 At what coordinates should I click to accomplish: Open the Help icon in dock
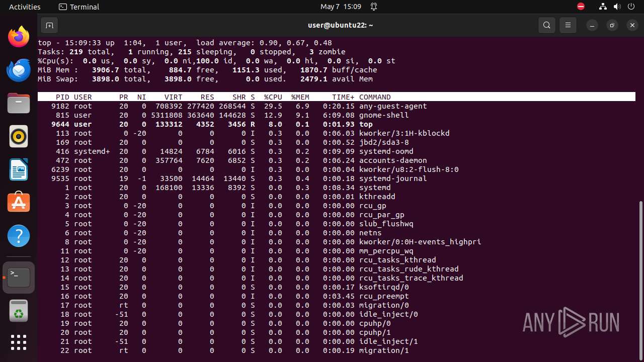click(x=19, y=236)
